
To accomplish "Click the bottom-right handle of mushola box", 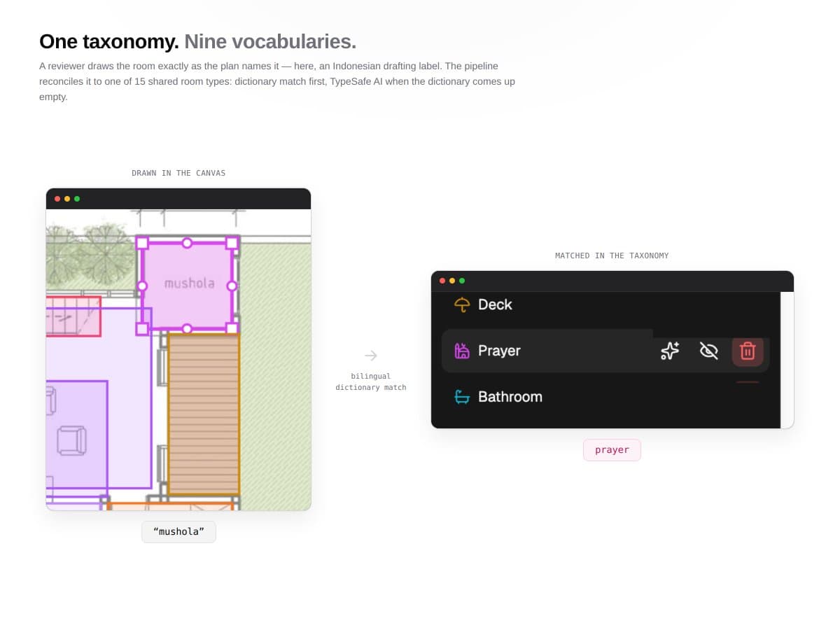I will point(232,328).
